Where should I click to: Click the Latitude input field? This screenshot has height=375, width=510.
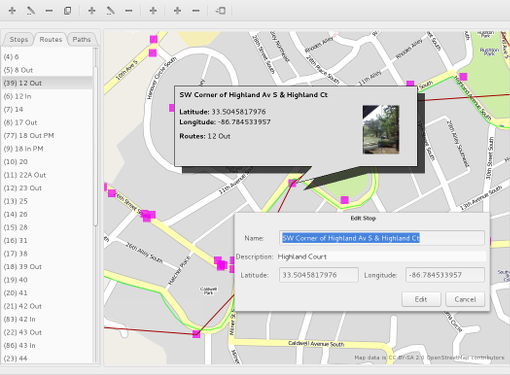tap(319, 275)
